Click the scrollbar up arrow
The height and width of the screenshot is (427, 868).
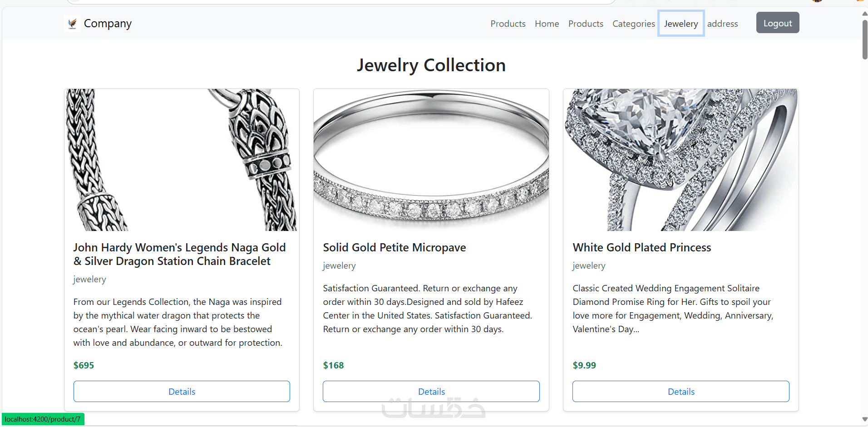tap(864, 14)
